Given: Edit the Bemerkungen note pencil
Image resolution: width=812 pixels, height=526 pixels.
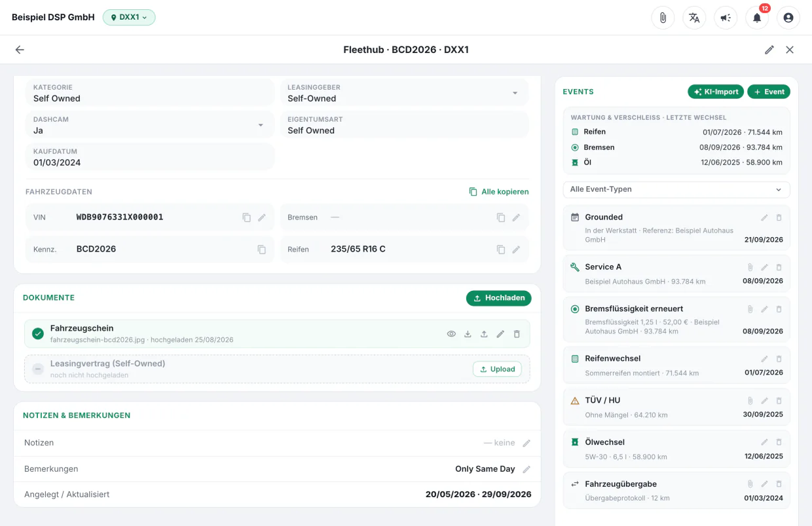Looking at the screenshot, I should tap(526, 469).
